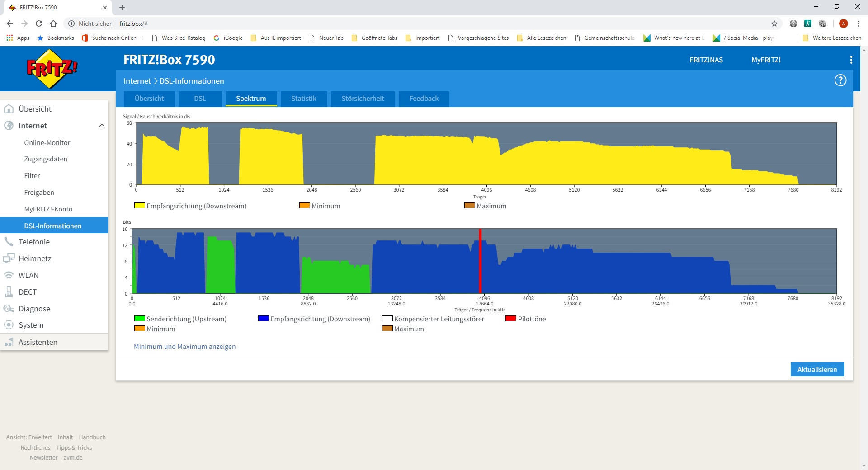Click the Assistenten icon in sidebar

coord(9,342)
